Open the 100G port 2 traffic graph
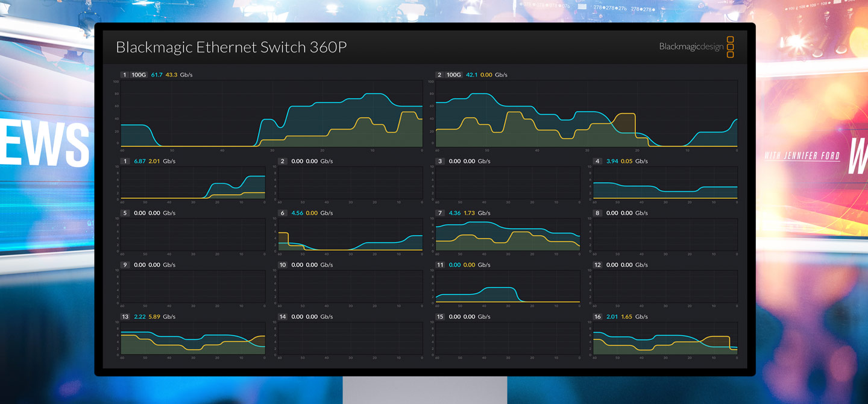 tap(586, 115)
